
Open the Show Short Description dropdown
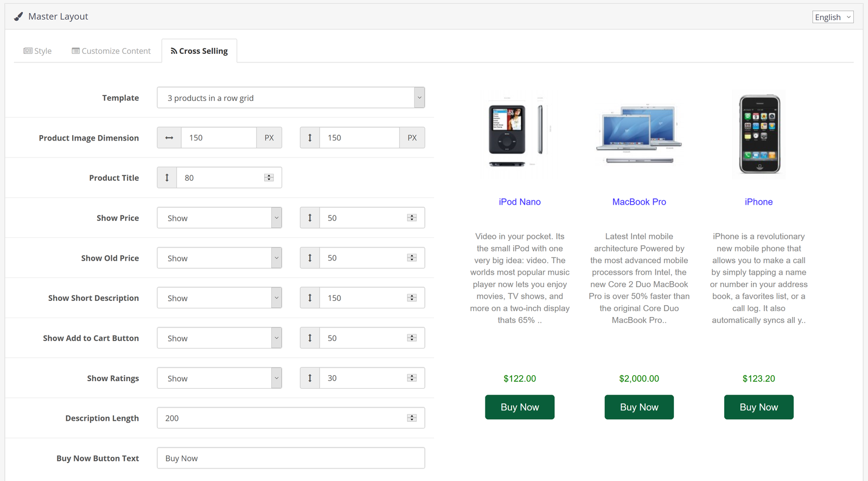(219, 298)
